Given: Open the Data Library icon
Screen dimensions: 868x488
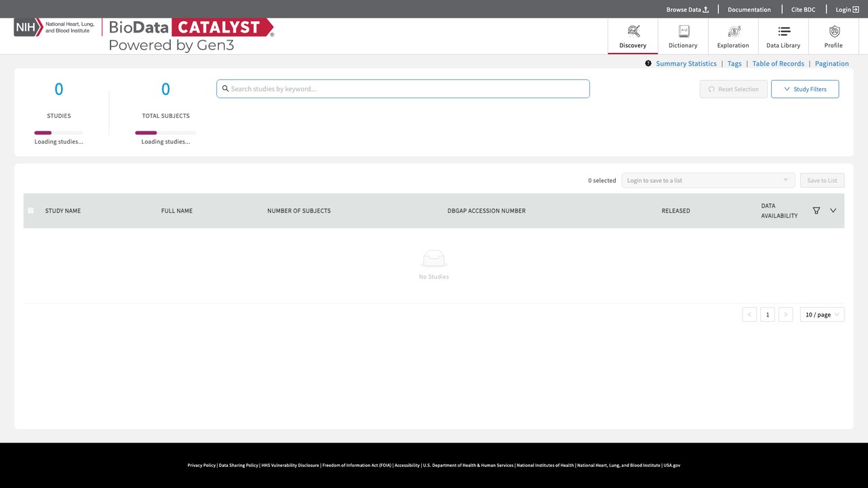Looking at the screenshot, I should click(784, 31).
